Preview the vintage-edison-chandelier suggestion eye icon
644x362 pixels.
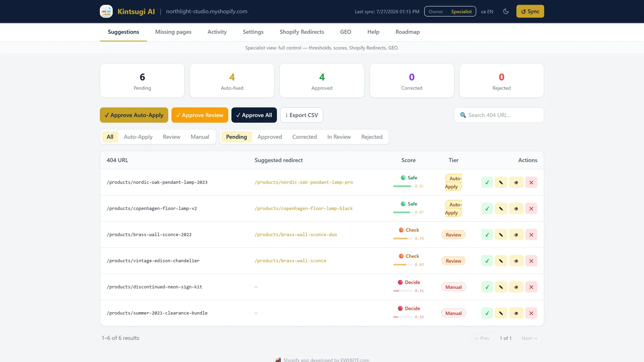point(516,261)
